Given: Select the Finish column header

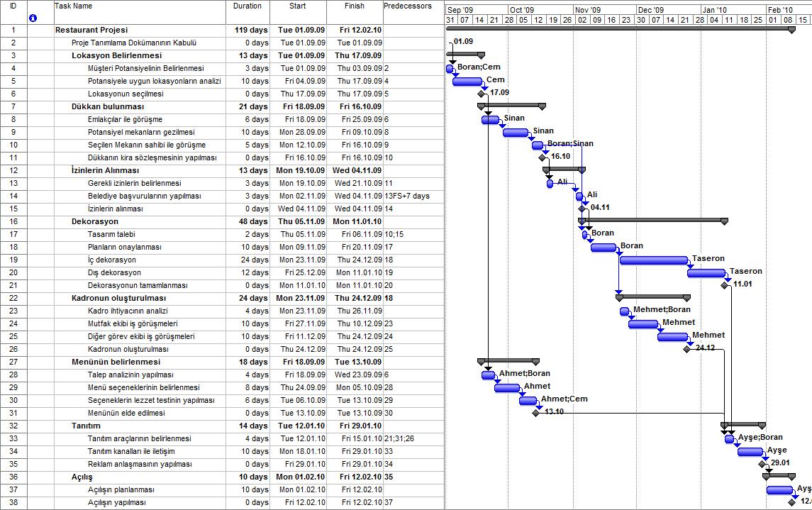Looking at the screenshot, I should pyautogui.click(x=354, y=6).
